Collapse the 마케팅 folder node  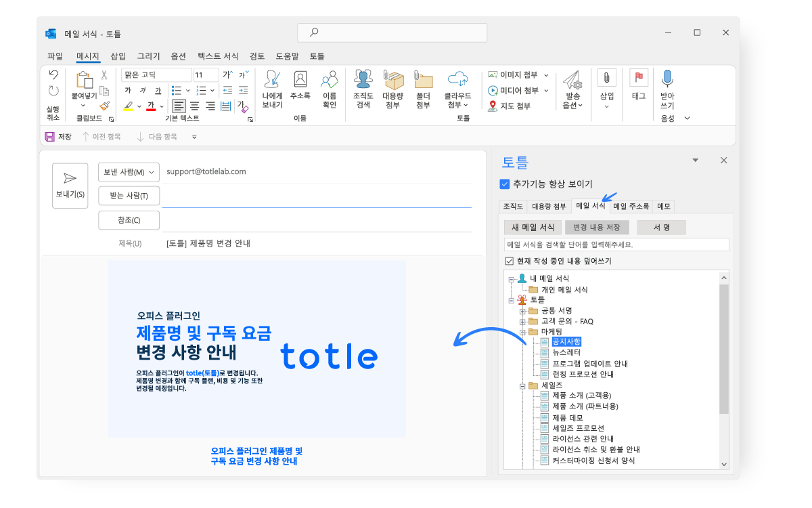[522, 332]
